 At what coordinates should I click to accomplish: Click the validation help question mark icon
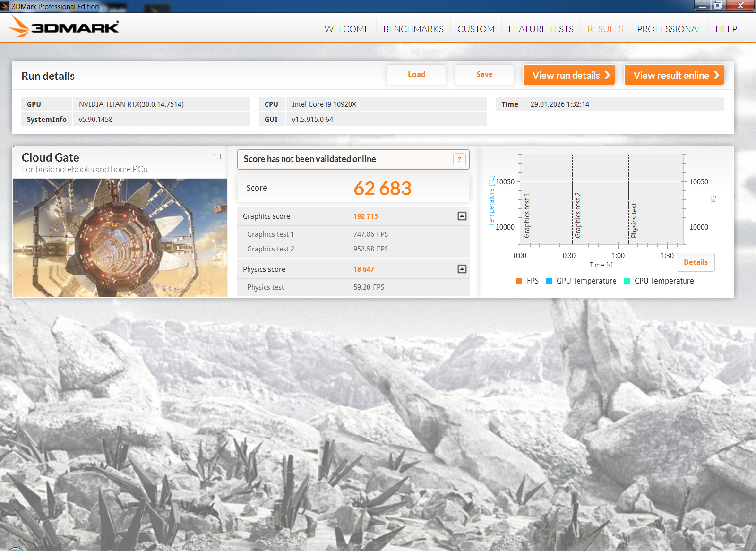coord(459,160)
